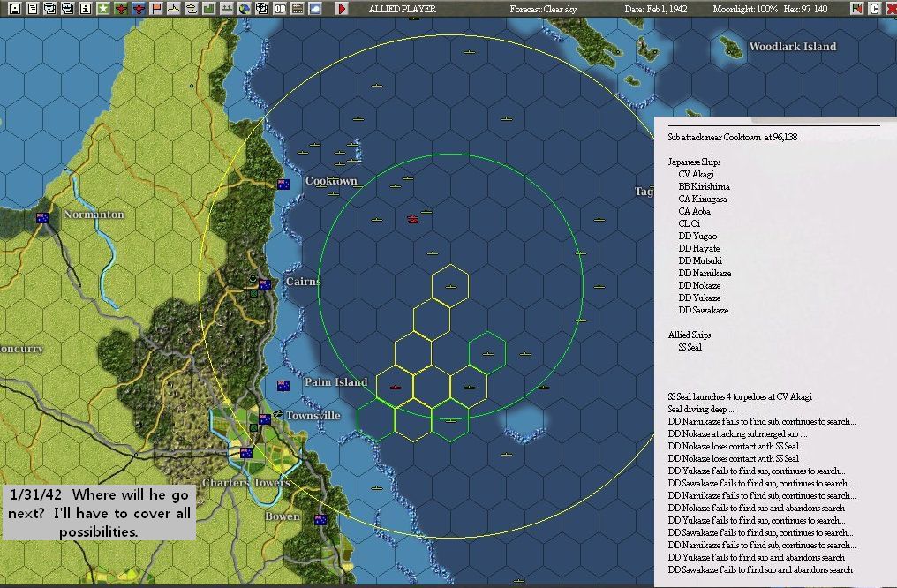The width and height of the screenshot is (897, 588).
Task: Click the crosshair target toolbar icon
Action: pos(262,9)
